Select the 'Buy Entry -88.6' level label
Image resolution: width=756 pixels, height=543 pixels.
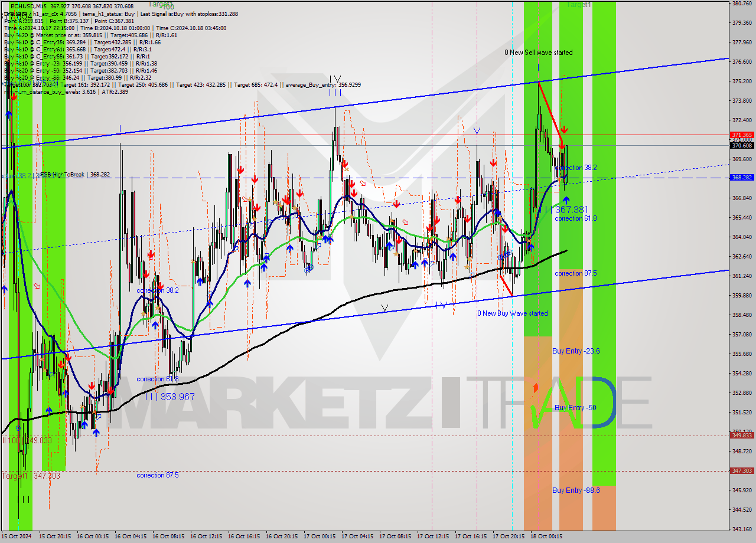576,490
